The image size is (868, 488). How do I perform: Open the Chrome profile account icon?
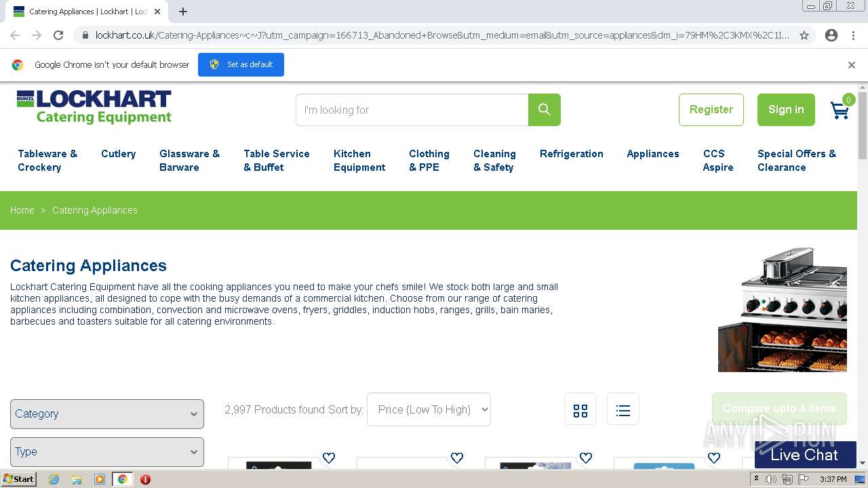coord(831,35)
